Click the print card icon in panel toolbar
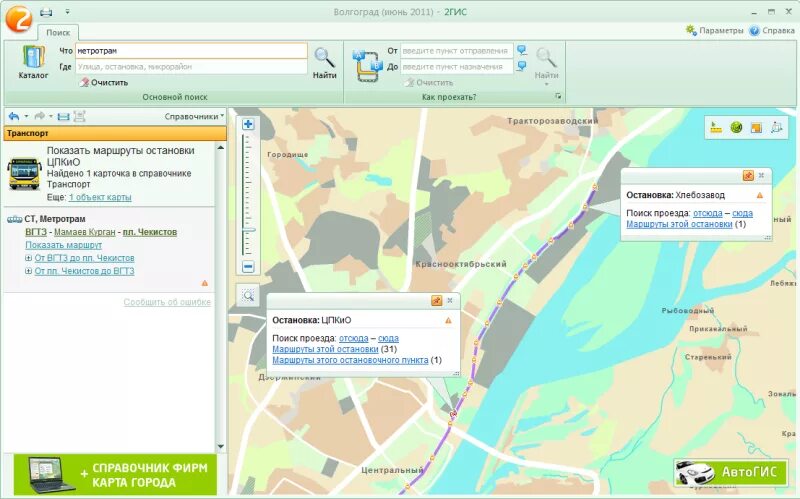Image resolution: width=800 pixels, height=499 pixels. [63, 117]
